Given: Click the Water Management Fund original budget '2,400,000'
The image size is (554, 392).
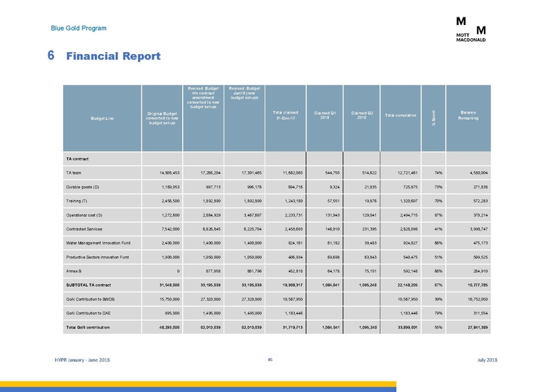Looking at the screenshot, I should pos(170,243).
